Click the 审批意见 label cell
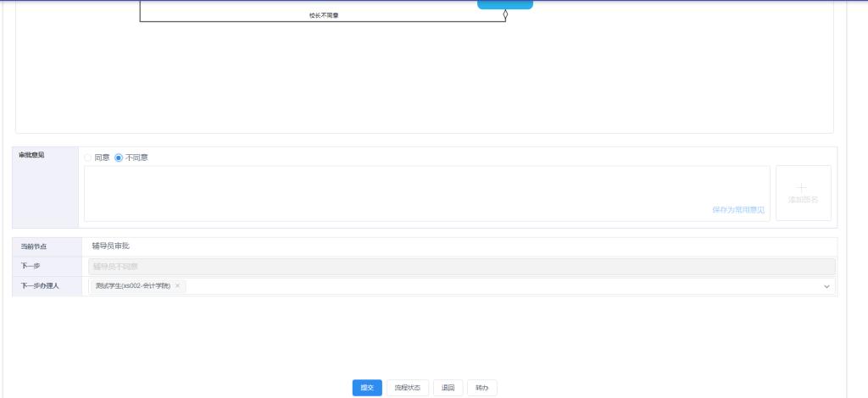This screenshot has width=868, height=398. click(x=32, y=155)
